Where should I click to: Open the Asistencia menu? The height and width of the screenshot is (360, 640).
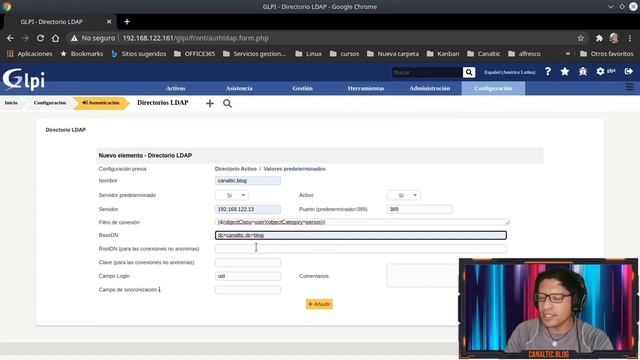tap(239, 88)
